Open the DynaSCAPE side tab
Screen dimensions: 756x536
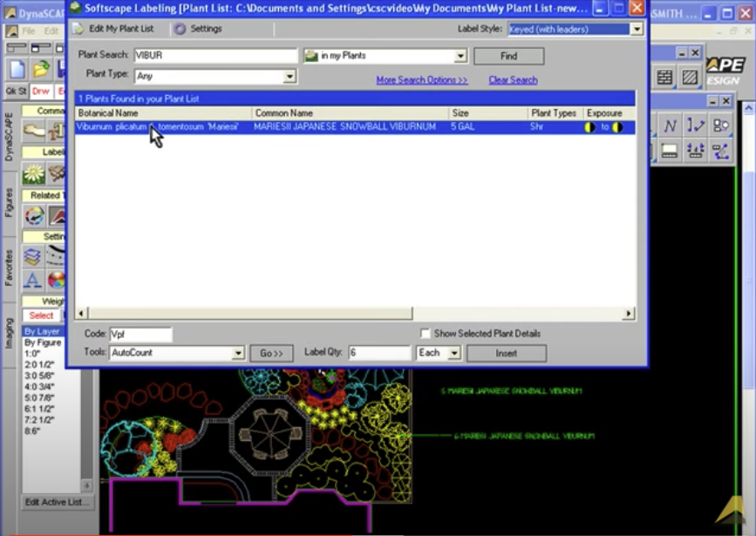coord(10,138)
